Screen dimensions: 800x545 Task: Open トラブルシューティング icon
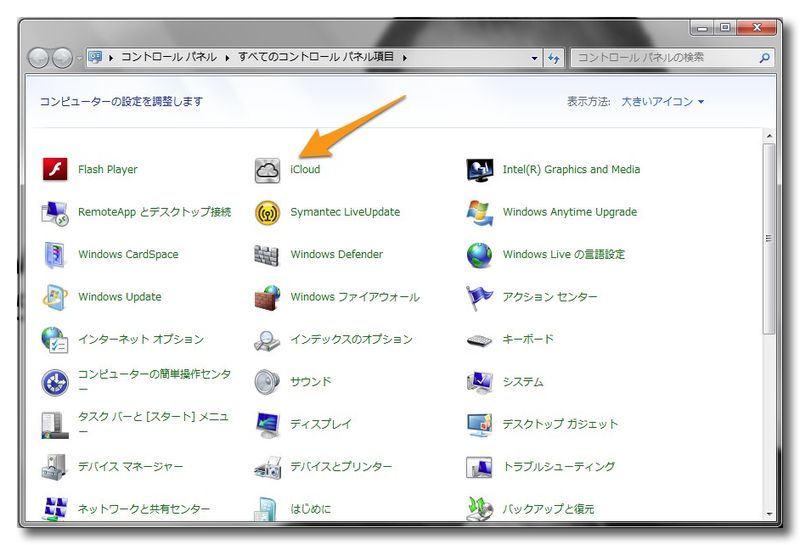(480, 467)
